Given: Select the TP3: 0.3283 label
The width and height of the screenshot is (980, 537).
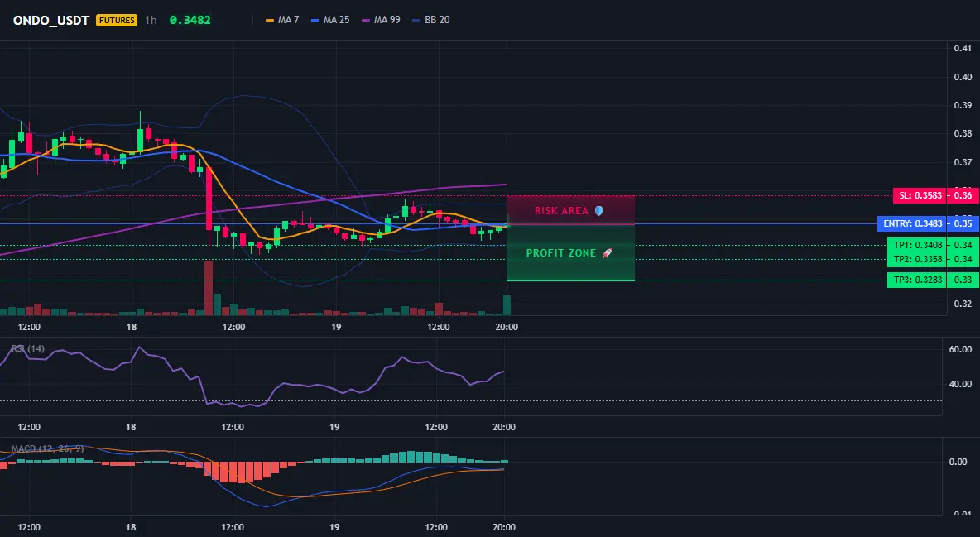Looking at the screenshot, I should click(917, 280).
